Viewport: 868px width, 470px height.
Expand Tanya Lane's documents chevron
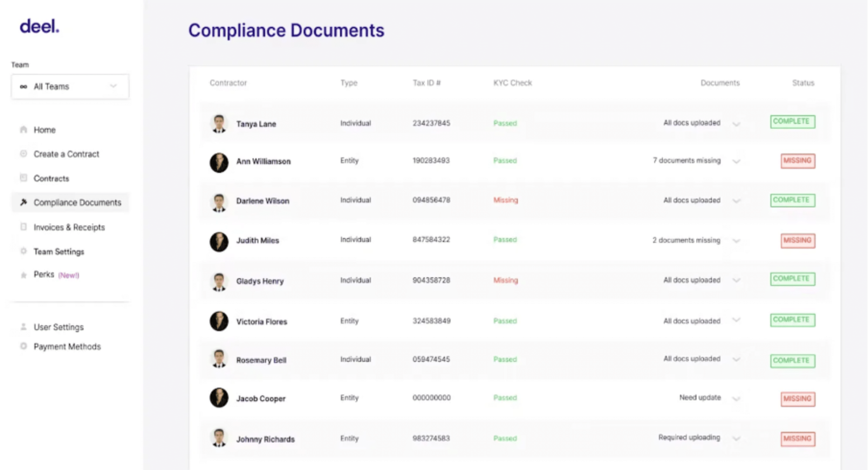pos(736,124)
